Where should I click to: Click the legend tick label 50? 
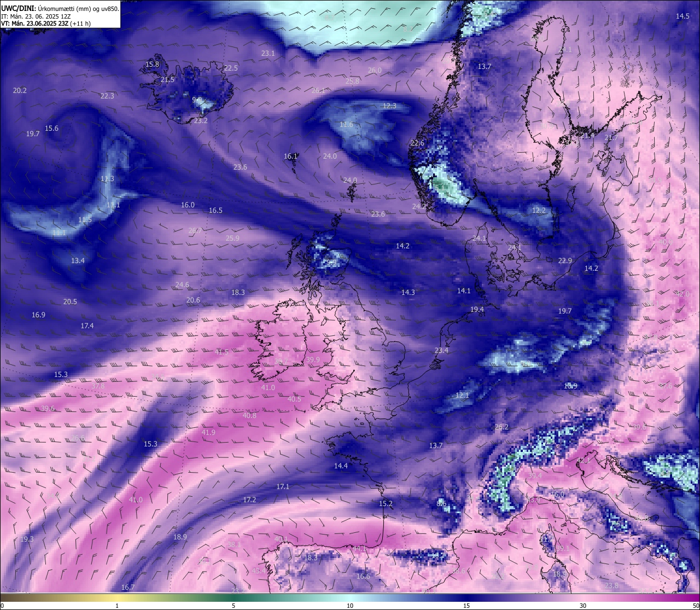(x=696, y=606)
